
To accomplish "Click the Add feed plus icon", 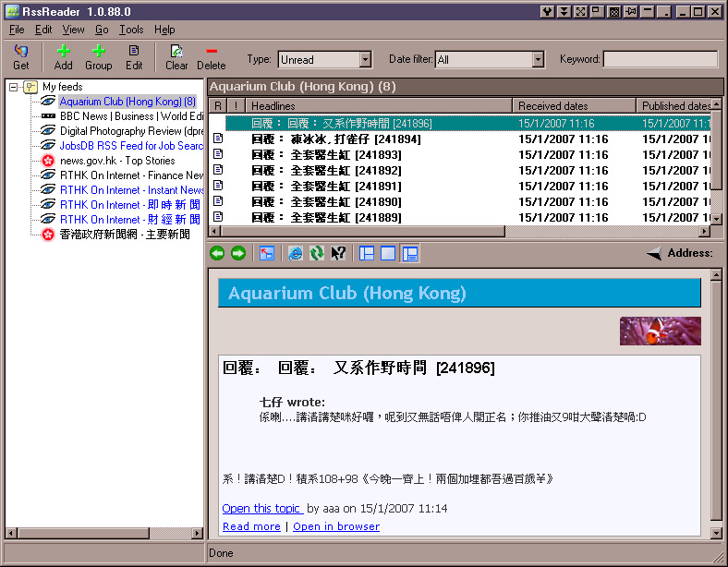I will pyautogui.click(x=63, y=51).
